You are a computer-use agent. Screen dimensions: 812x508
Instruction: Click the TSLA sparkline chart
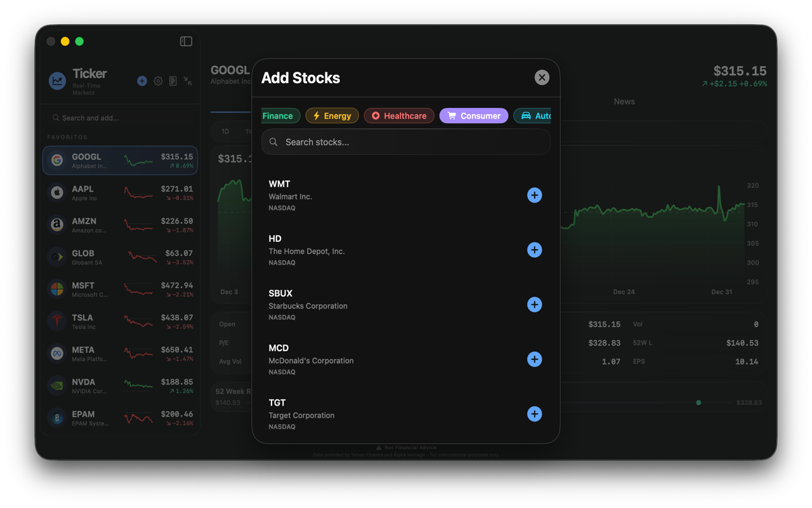tap(138, 321)
